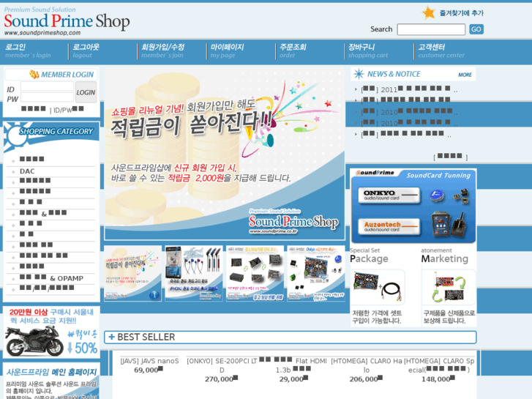Click the 사운드프라임 메인 홈페이지 banner

(51, 381)
